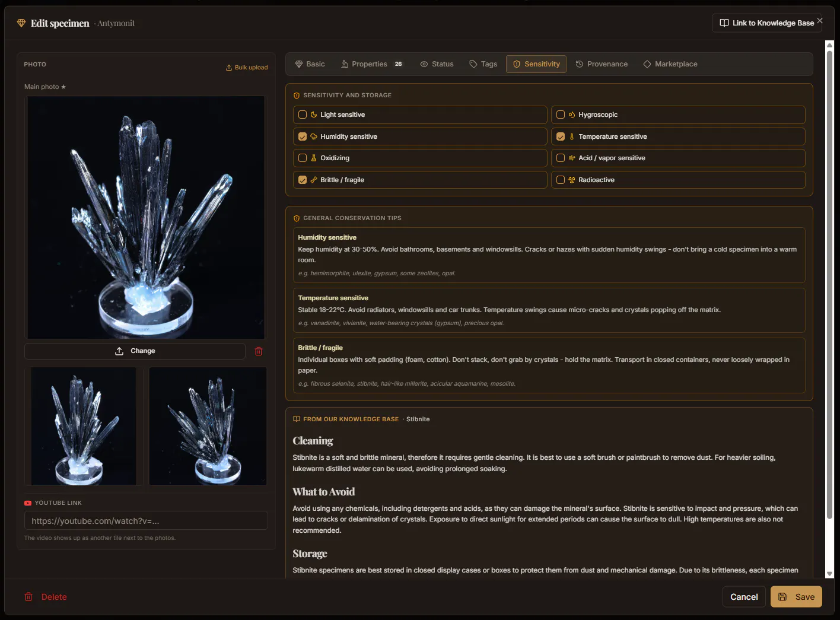This screenshot has height=620, width=840.
Task: Click the scrollbar down arrow
Action: pyautogui.click(x=829, y=574)
